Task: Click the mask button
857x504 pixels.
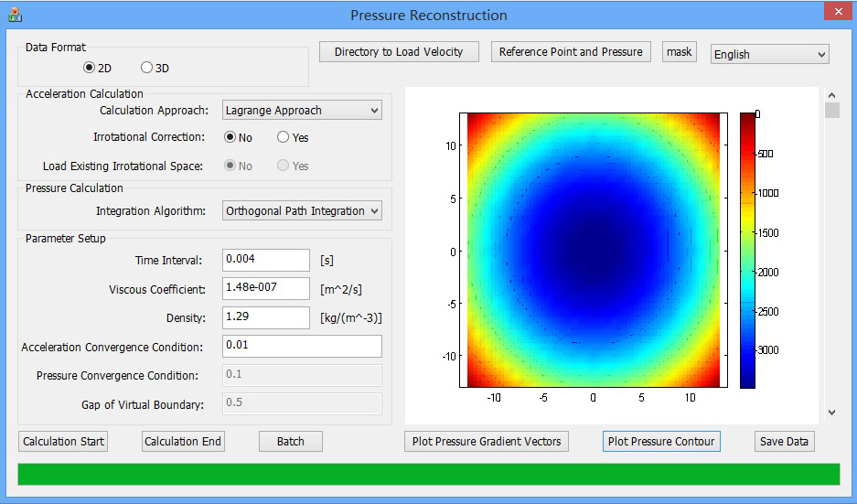Action: (x=680, y=52)
